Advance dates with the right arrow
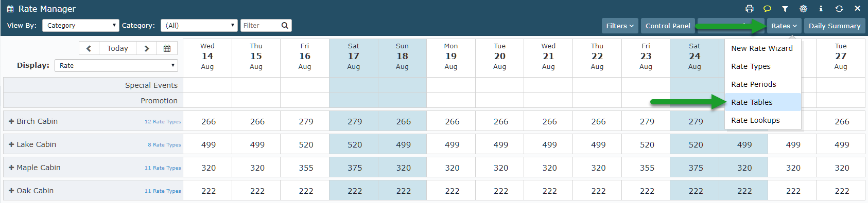 coord(147,48)
